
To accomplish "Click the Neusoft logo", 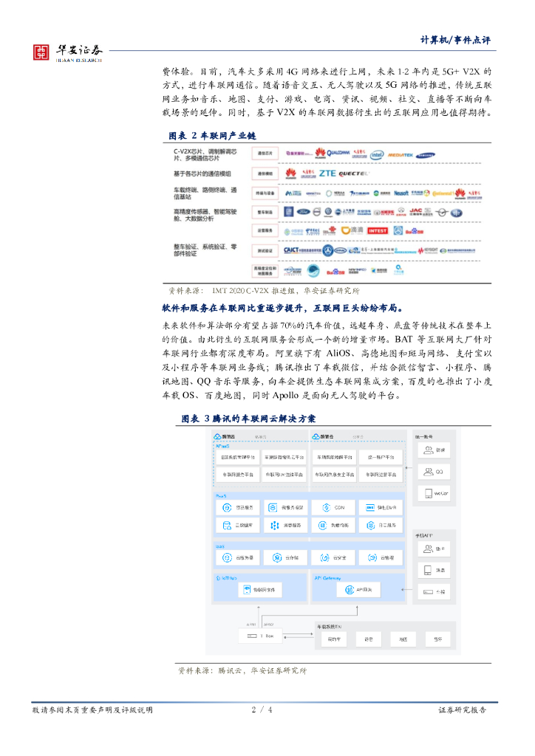I will 401,193.
